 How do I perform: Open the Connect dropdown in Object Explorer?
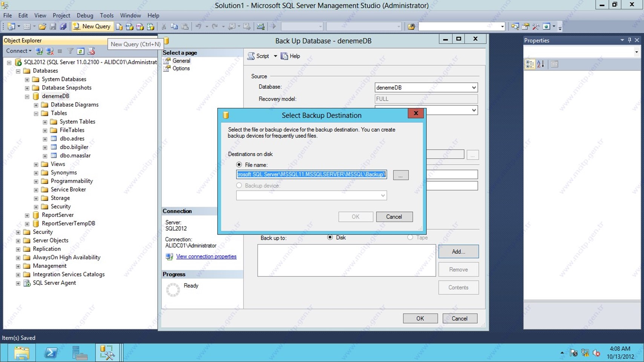pos(18,51)
